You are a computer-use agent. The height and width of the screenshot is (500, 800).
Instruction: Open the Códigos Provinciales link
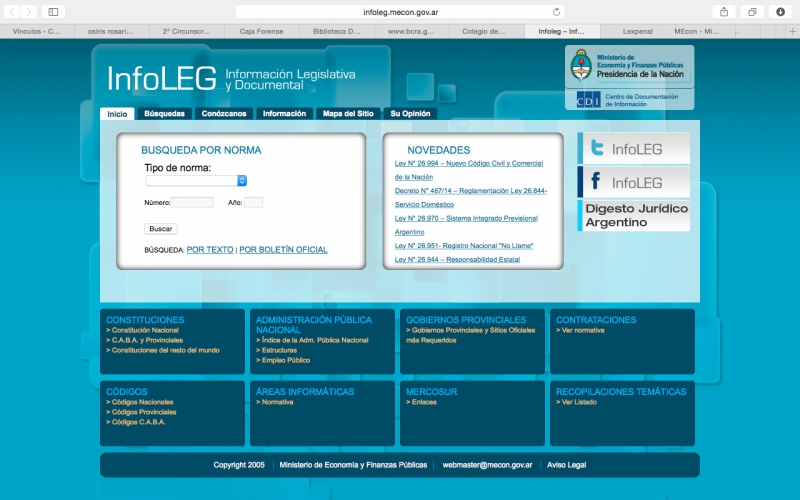tap(141, 412)
